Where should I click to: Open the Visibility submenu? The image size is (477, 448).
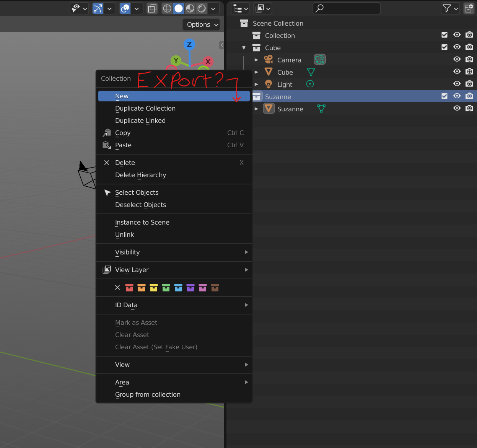pyautogui.click(x=174, y=252)
